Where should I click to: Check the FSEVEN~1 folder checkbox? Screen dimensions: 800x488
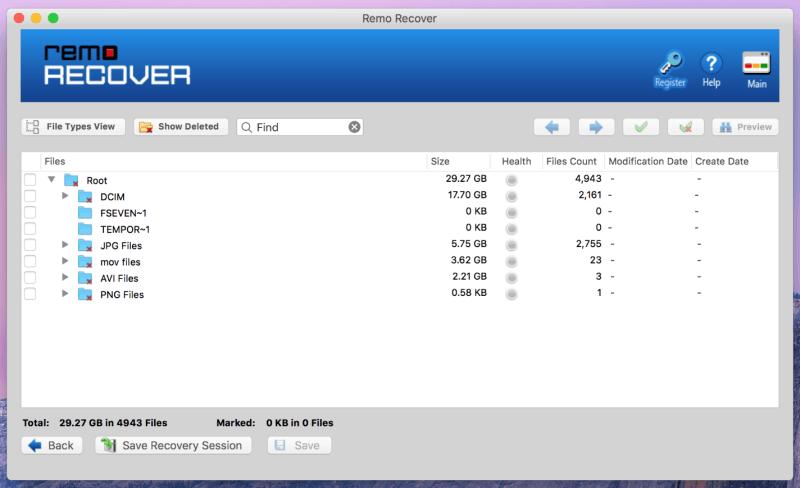point(30,212)
